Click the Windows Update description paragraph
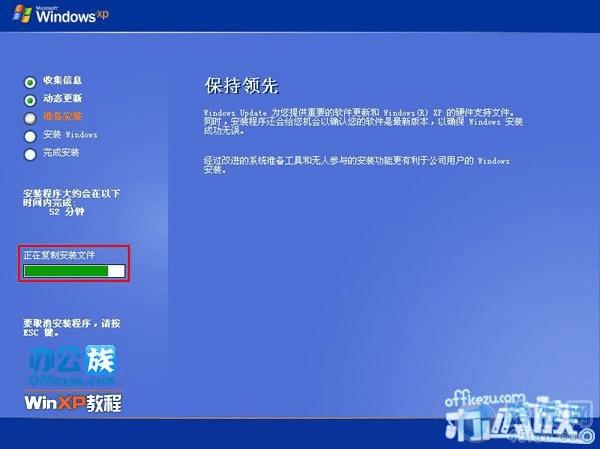The image size is (600, 449). pyautogui.click(x=363, y=121)
